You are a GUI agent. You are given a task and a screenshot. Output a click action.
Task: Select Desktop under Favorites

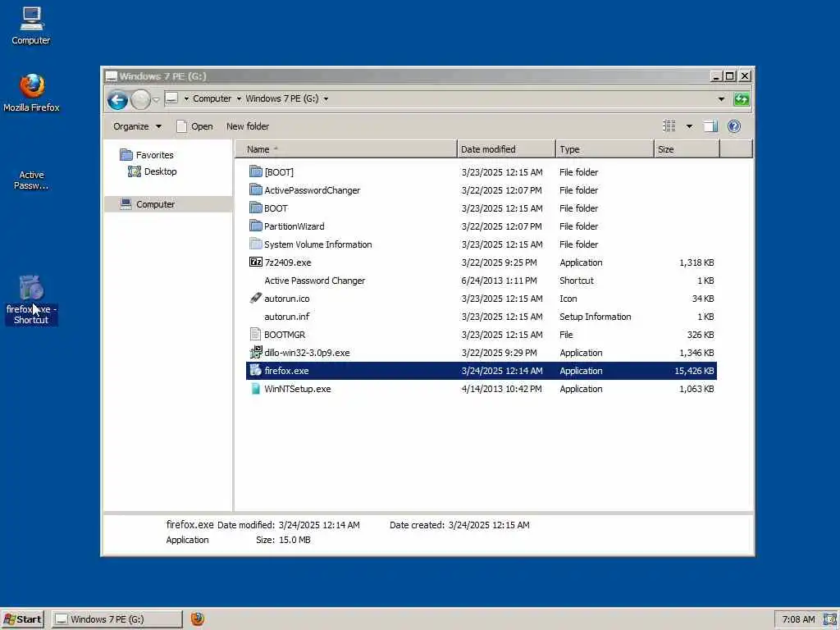(x=152, y=171)
